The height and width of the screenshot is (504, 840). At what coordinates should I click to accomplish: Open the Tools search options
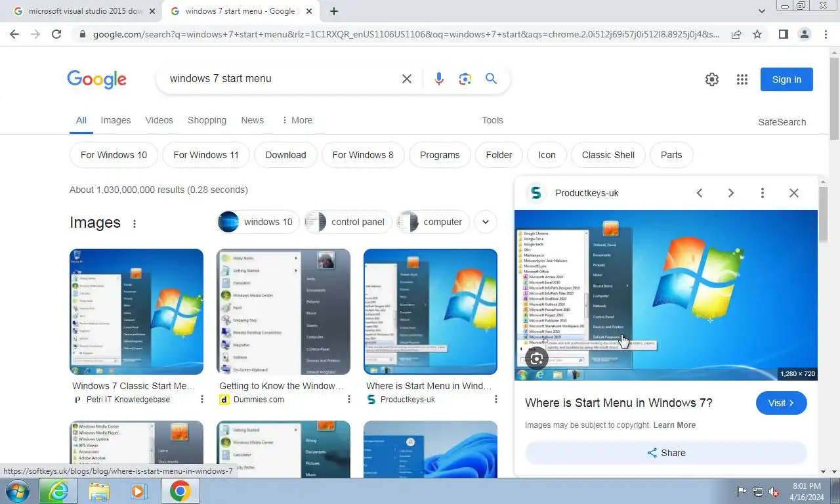(492, 120)
